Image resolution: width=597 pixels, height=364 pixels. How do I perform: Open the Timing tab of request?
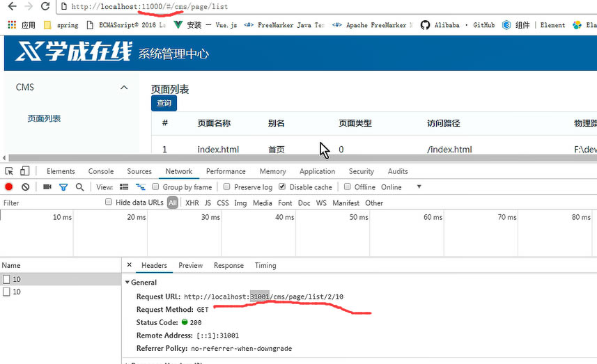[265, 265]
